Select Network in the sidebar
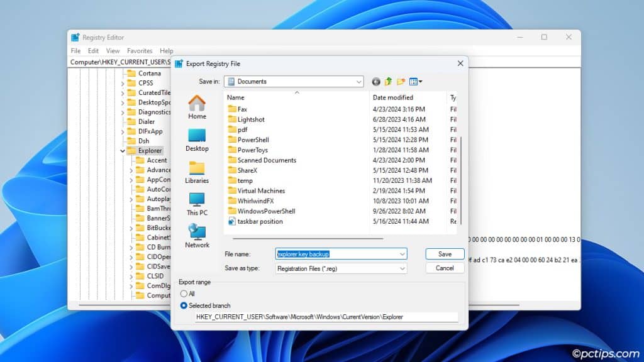This screenshot has width=644, height=362. coord(197,237)
